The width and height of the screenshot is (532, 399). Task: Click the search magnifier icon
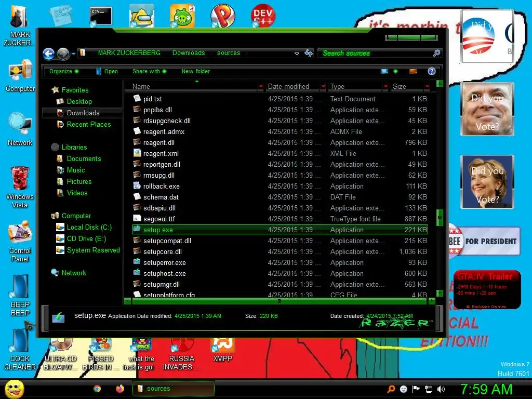[436, 53]
